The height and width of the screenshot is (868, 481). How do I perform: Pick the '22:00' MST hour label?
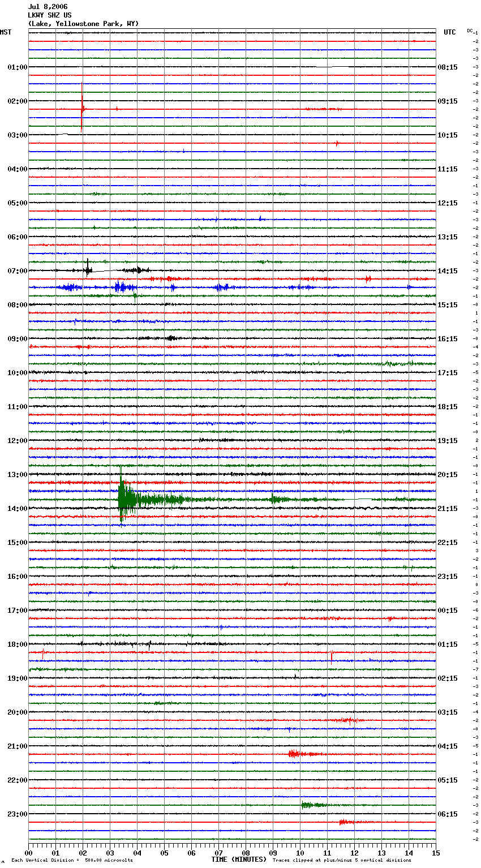click(17, 780)
